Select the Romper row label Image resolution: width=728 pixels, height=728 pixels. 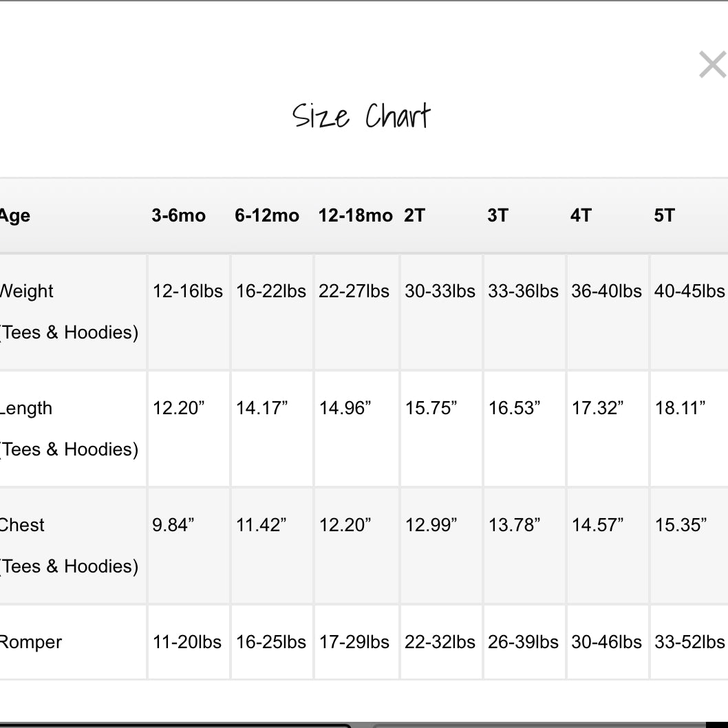31,643
